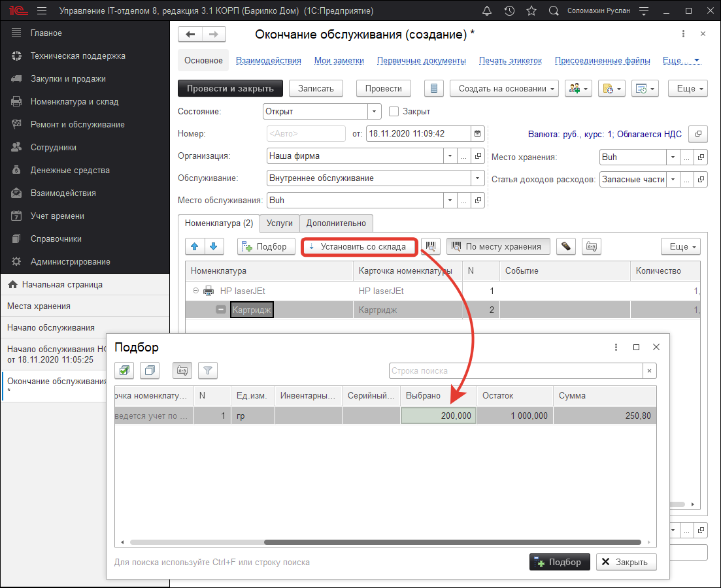Viewport: 721px width, 588px height.
Task: Open the Первичные документы link
Action: pyautogui.click(x=421, y=60)
